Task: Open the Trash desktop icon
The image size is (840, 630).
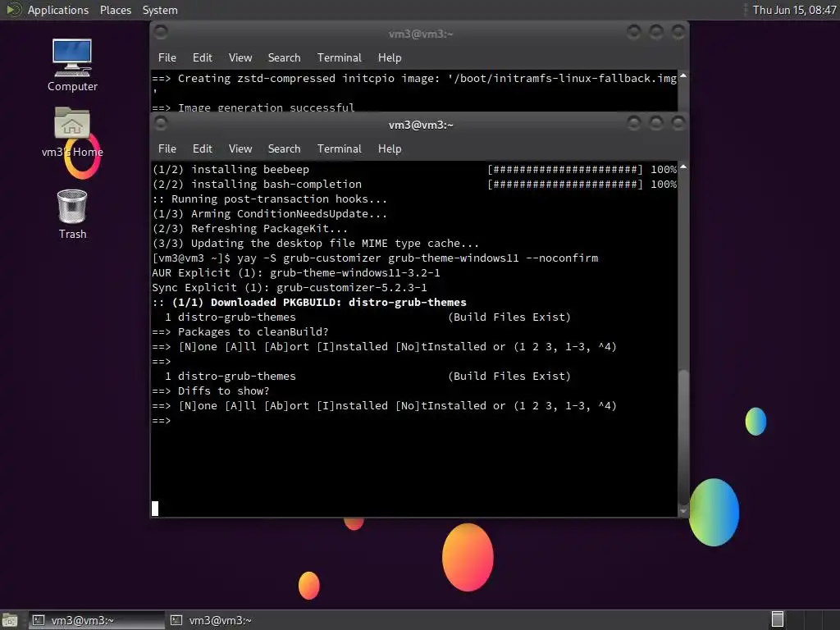Action: click(x=72, y=214)
